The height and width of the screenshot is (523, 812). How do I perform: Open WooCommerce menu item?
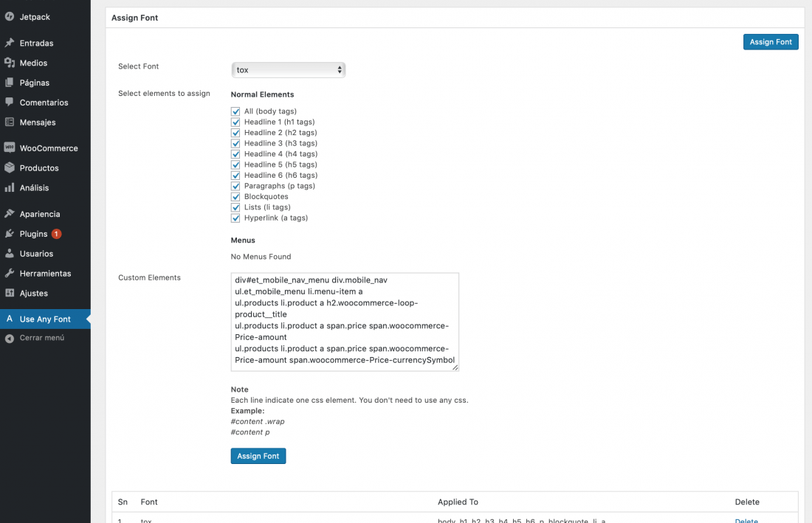45,148
